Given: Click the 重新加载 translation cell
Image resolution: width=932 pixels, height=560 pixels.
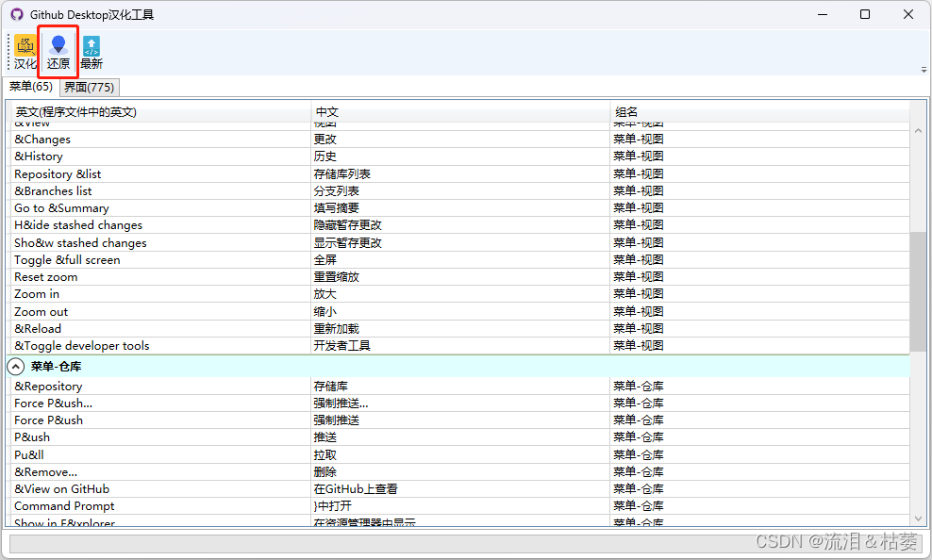Looking at the screenshot, I should click(460, 328).
